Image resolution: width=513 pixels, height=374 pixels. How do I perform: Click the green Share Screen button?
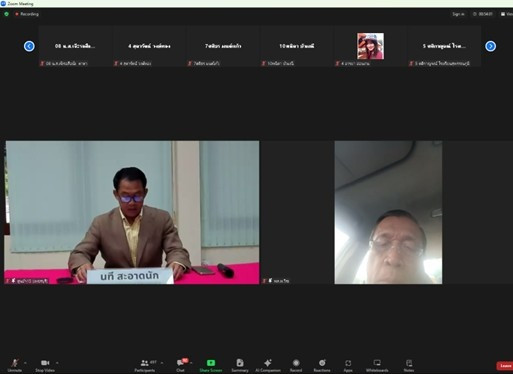click(x=211, y=365)
